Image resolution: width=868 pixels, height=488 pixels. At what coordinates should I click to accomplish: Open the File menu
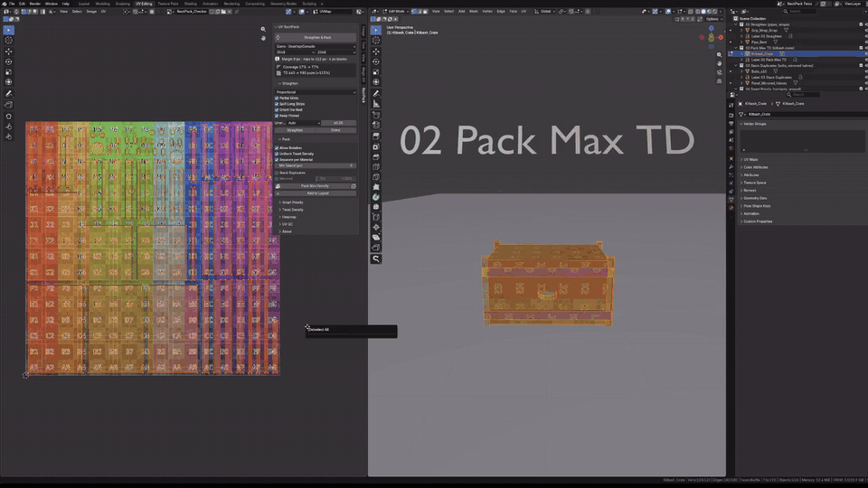tap(12, 4)
